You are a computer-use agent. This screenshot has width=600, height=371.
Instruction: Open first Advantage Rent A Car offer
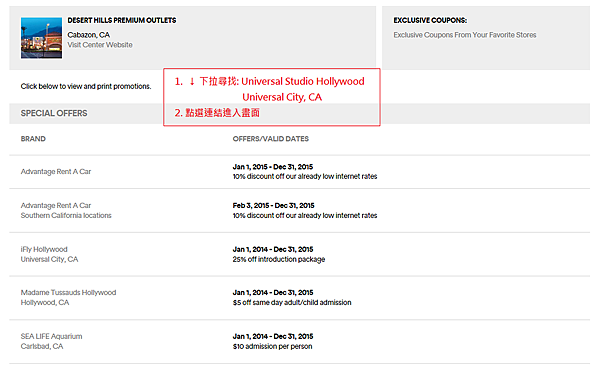[x=56, y=171]
